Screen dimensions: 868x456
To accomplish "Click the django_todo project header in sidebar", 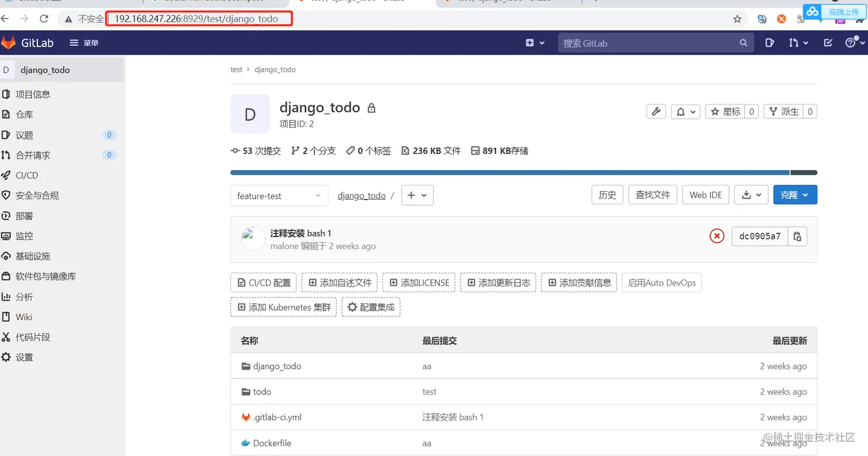I will pos(61,70).
